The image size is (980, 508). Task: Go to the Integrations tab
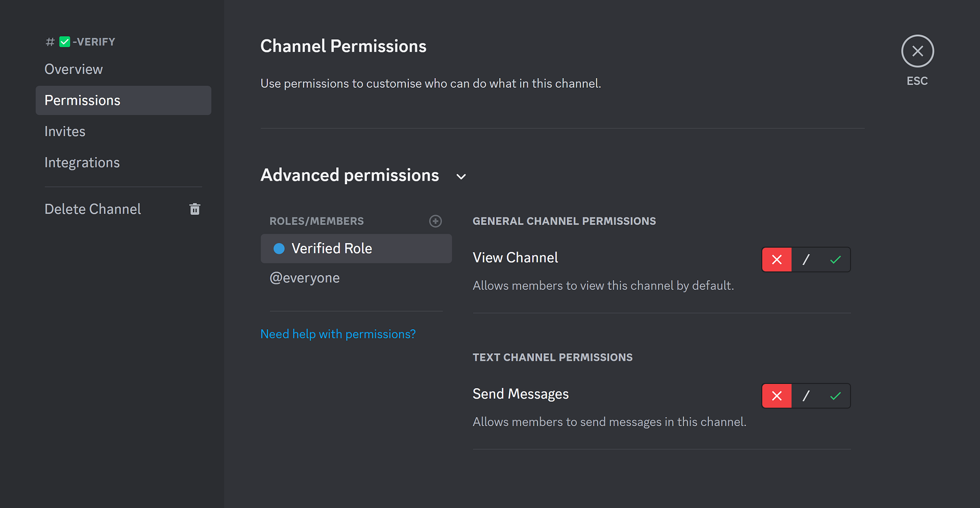point(82,163)
